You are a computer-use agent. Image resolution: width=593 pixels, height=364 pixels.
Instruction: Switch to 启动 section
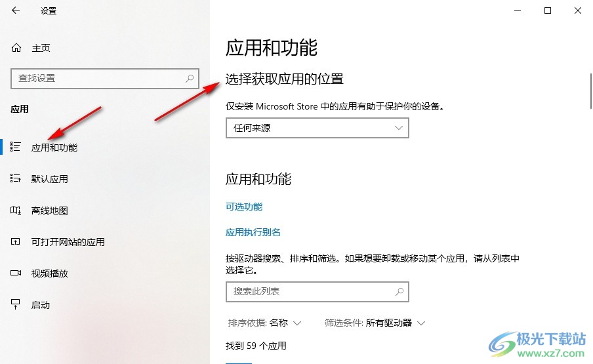tap(41, 305)
